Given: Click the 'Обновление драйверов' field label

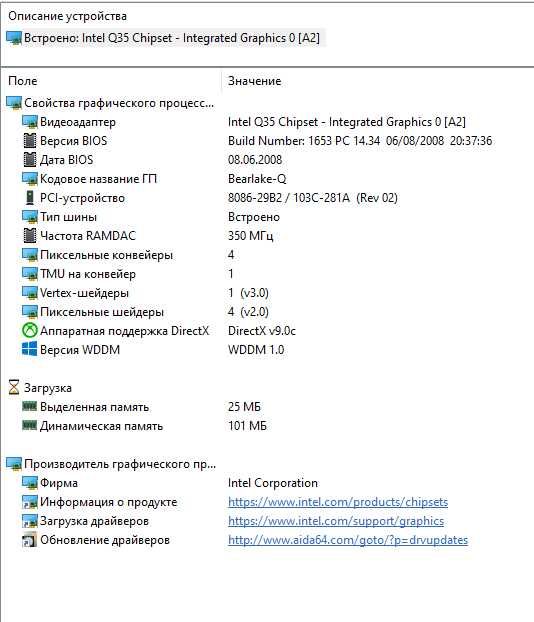Looking at the screenshot, I should (x=105, y=540).
